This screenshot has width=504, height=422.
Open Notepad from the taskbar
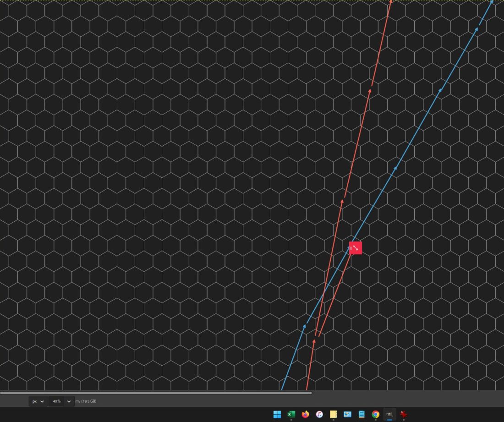click(x=362, y=414)
